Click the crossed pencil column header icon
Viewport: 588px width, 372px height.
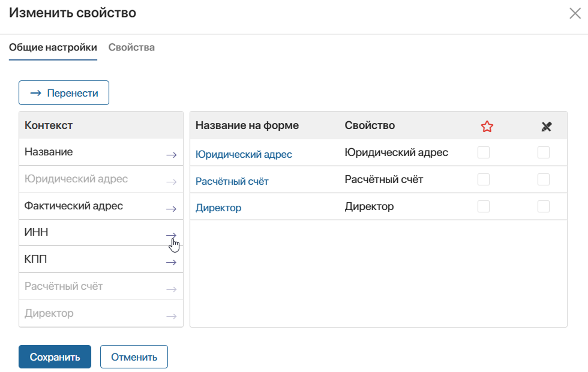pyautogui.click(x=547, y=127)
